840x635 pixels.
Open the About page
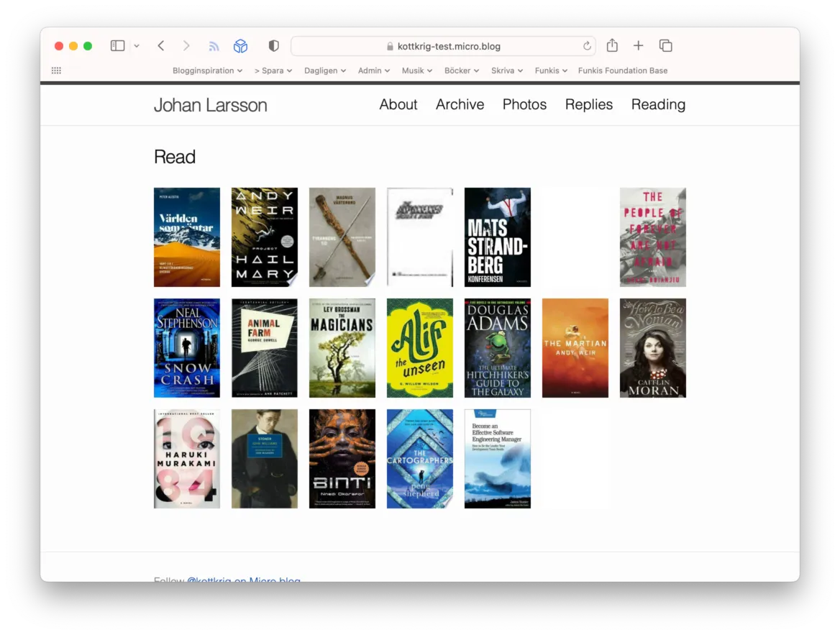[398, 104]
